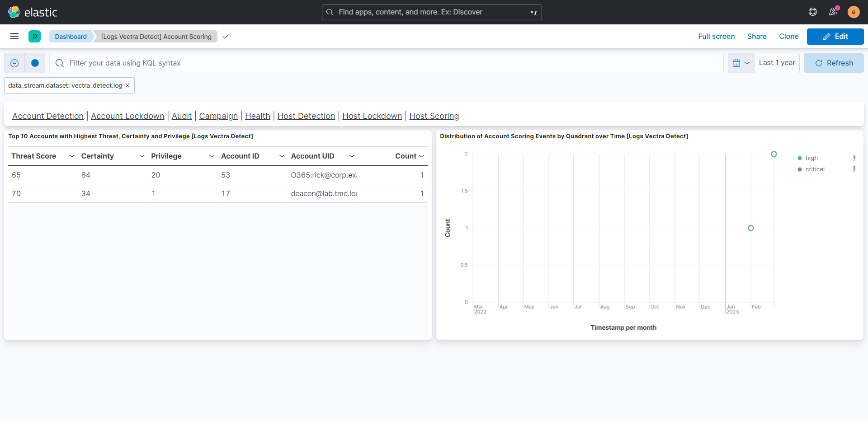Click the green D space avatar
Screen dimensions: 868x421
click(34, 36)
